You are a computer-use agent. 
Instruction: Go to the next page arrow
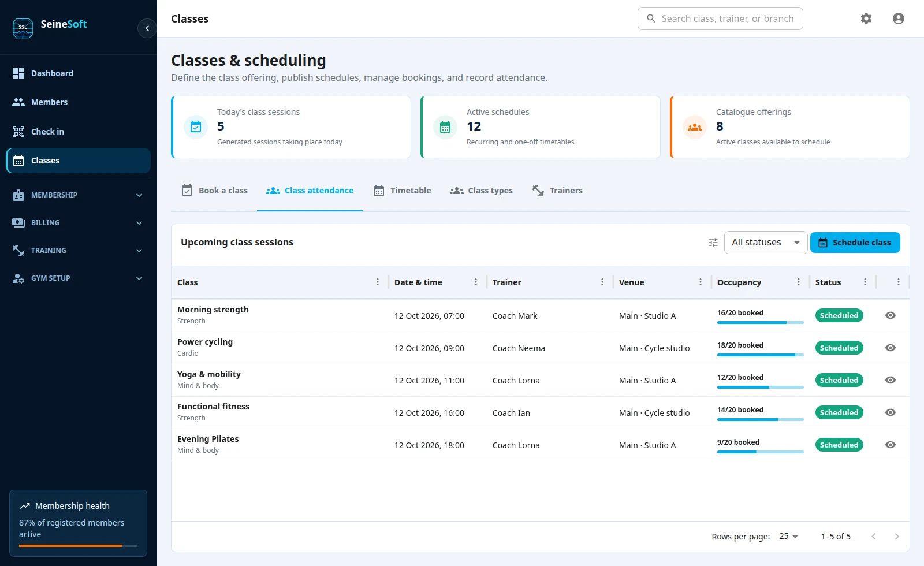(897, 537)
